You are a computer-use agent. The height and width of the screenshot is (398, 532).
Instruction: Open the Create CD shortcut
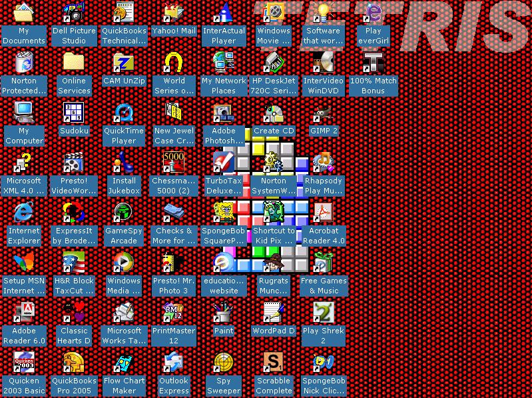pos(274,113)
